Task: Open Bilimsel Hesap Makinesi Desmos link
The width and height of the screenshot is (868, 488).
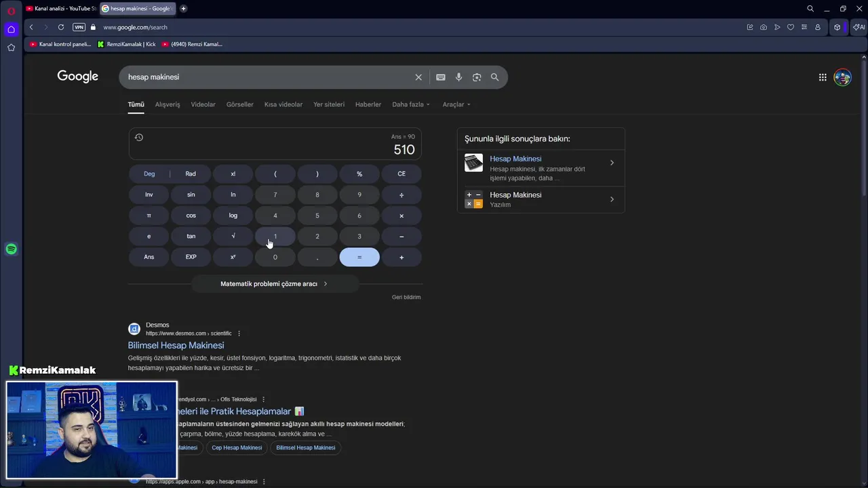Action: pyautogui.click(x=176, y=346)
